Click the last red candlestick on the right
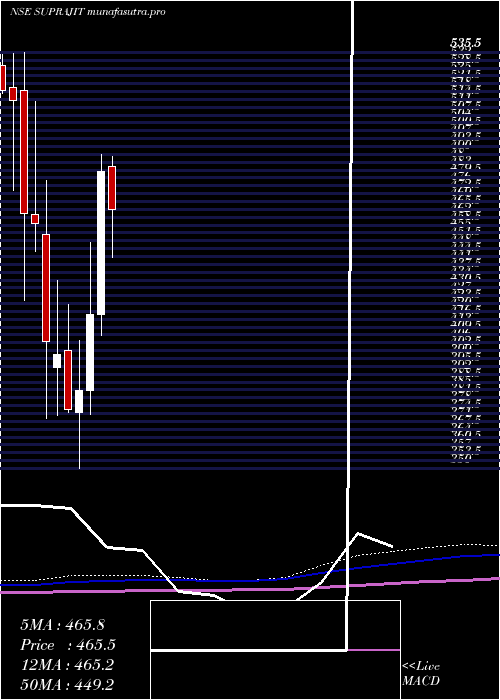This screenshot has width=500, height=700. click(112, 188)
